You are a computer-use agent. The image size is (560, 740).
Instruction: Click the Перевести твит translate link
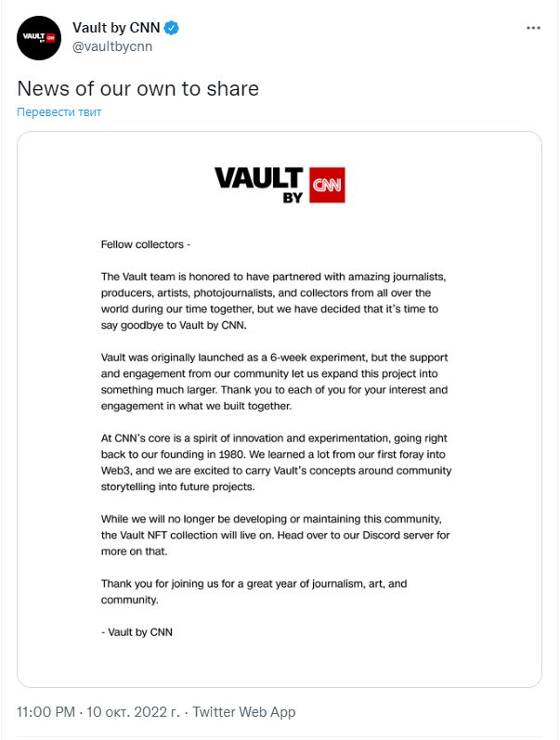pos(59,111)
